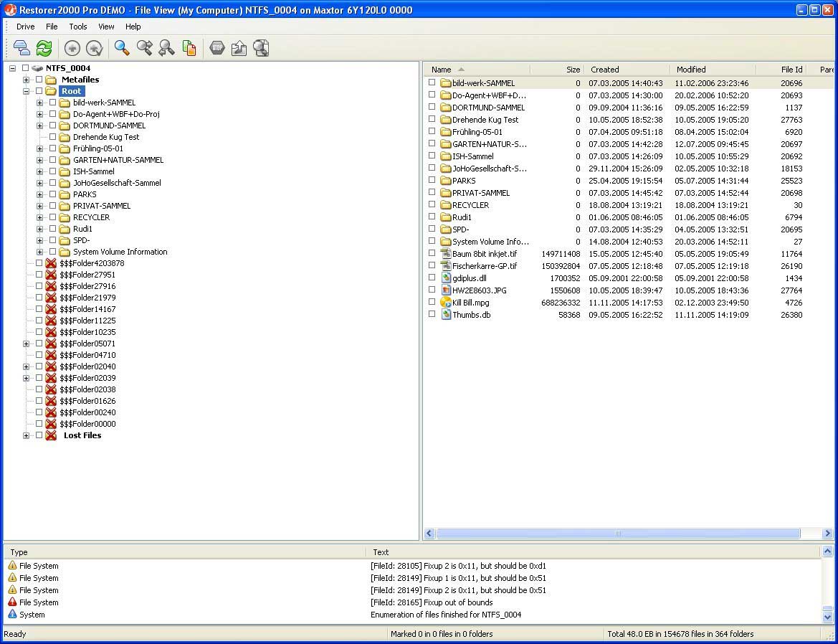This screenshot has height=644, width=838.
Task: Click the log panel scroll-down arrow
Action: pos(827,617)
